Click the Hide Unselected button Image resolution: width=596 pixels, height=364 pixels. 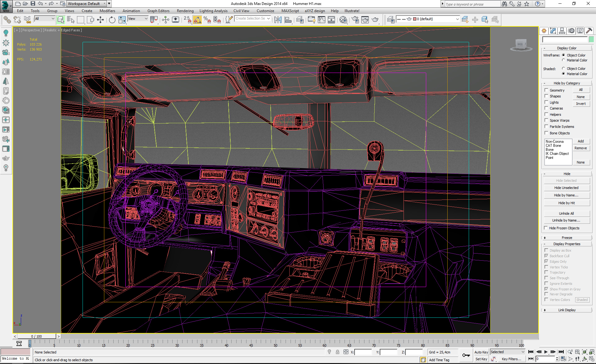pos(566,188)
